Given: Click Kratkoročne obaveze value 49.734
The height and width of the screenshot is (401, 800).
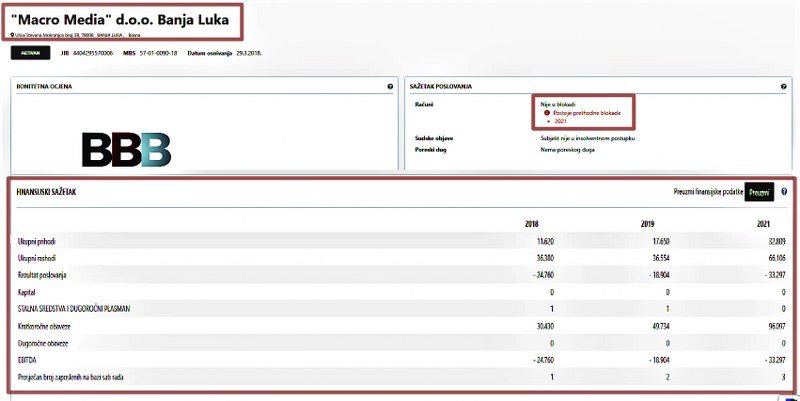Looking at the screenshot, I should coord(660,327).
